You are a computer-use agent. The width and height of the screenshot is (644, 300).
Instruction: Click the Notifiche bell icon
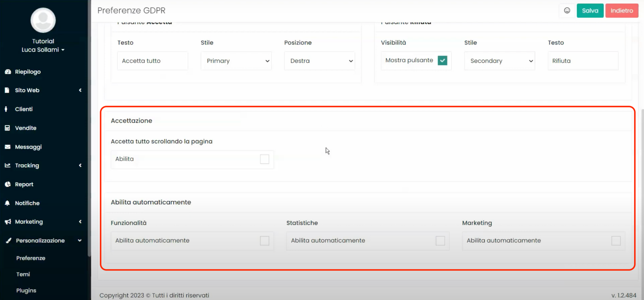pyautogui.click(x=7, y=203)
